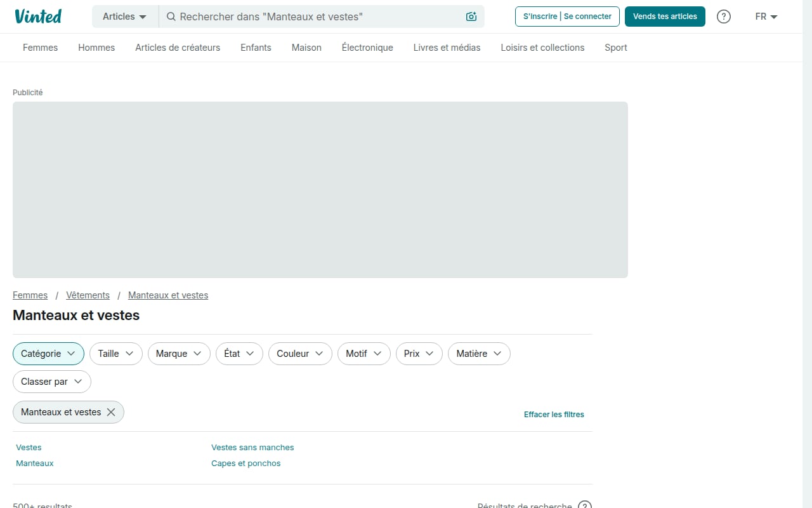Open the Classer par sort dropdown
812x508 pixels.
(x=52, y=382)
